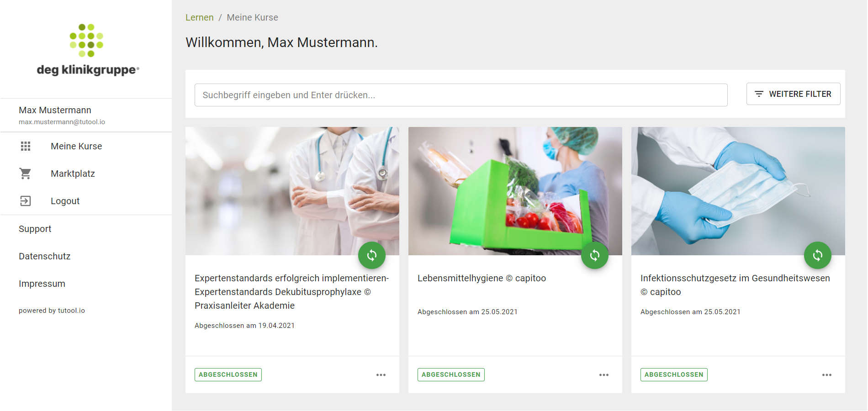Click the Abgeschlossen badge on the Expertenstandards card
The image size is (868, 411).
click(x=228, y=374)
